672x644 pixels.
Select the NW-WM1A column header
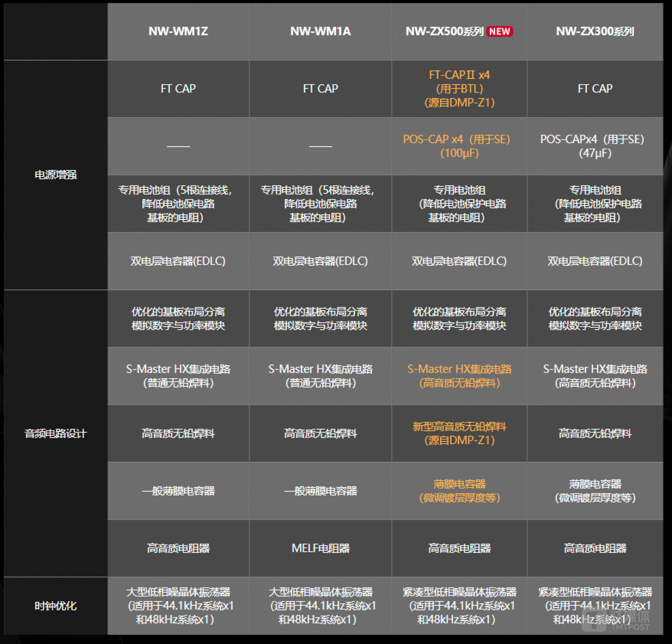click(321, 31)
